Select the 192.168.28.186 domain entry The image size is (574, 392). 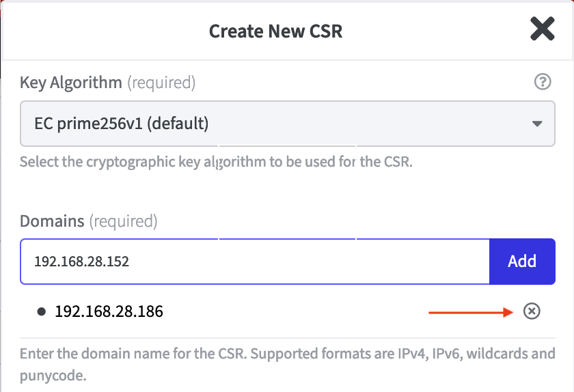(109, 312)
